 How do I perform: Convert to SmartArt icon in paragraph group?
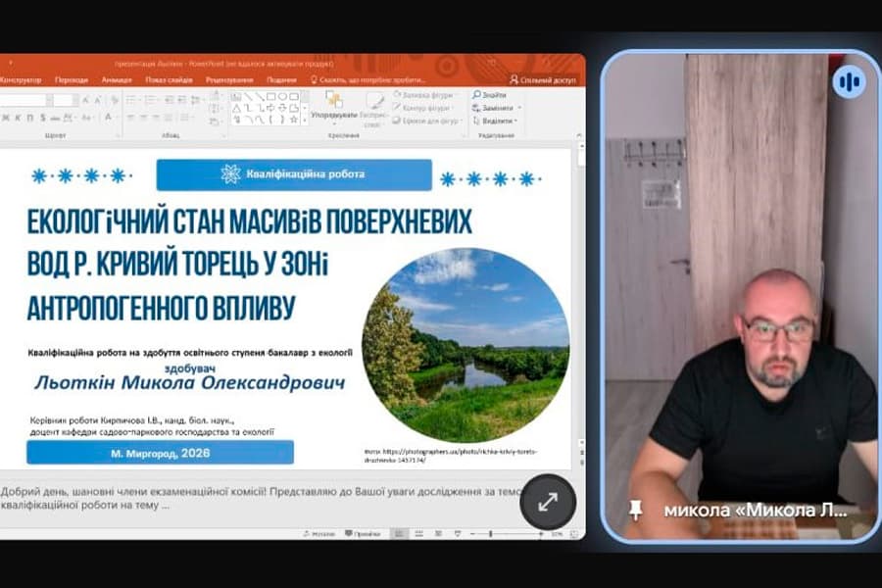coord(215,121)
